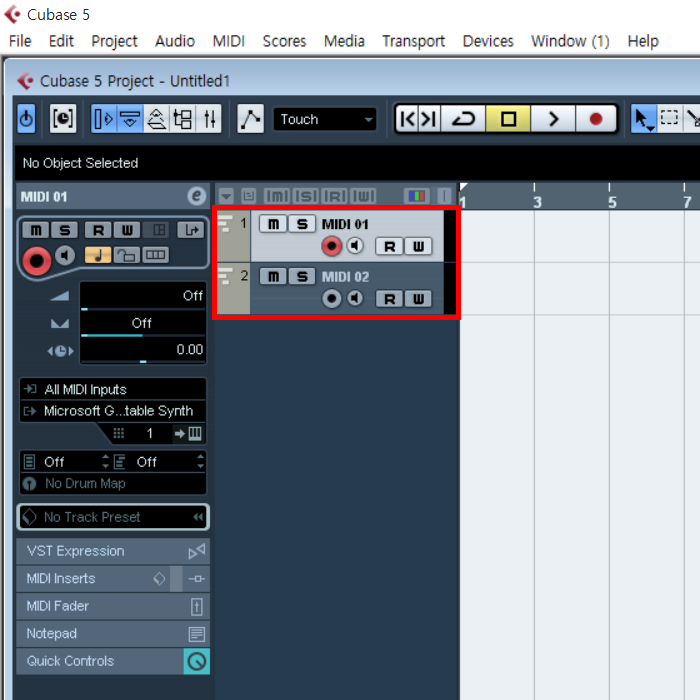Viewport: 700px width, 700px height.
Task: Toggle Read automation in the Inspector
Action: [98, 230]
